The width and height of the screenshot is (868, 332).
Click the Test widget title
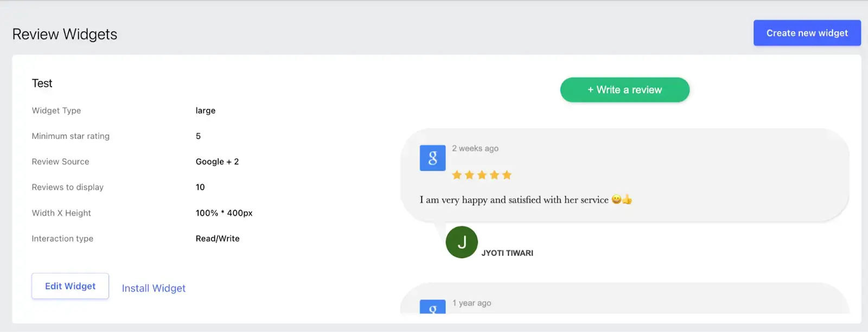(x=42, y=83)
